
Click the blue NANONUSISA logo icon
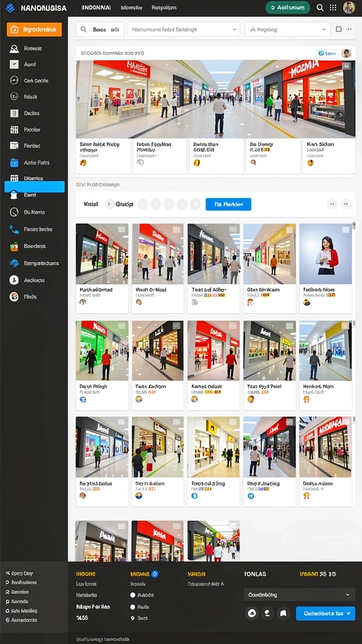pyautogui.click(x=10, y=8)
